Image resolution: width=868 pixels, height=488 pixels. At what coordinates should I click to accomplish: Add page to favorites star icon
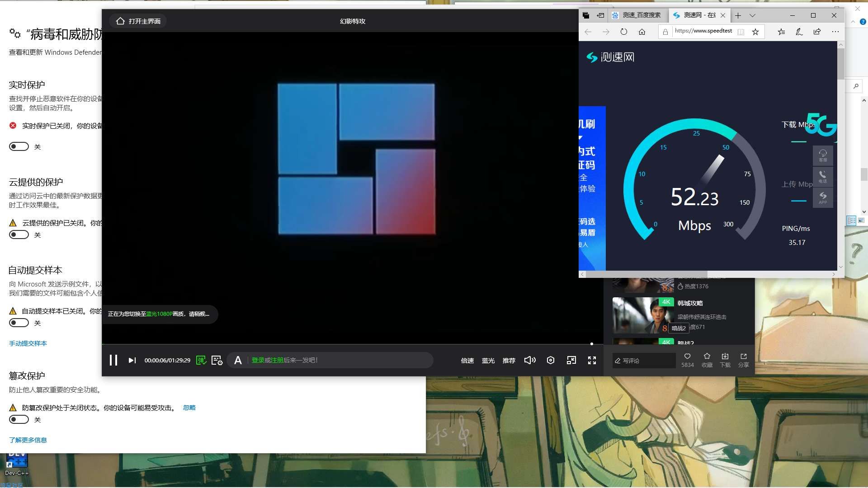coord(755,32)
